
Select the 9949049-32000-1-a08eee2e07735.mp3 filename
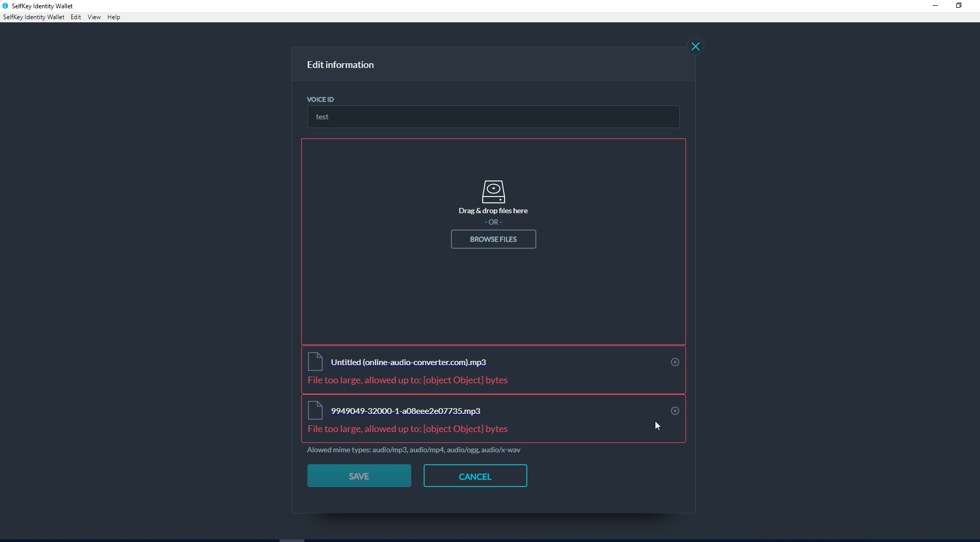pyautogui.click(x=405, y=411)
